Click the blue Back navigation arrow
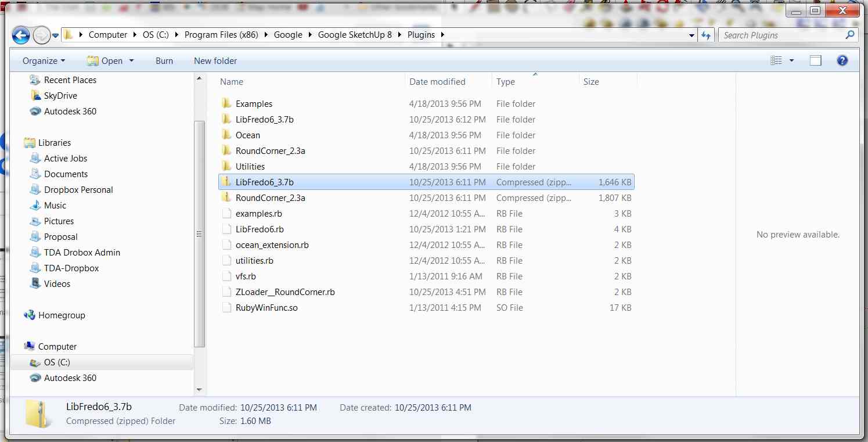The height and width of the screenshot is (442, 868). 21,35
